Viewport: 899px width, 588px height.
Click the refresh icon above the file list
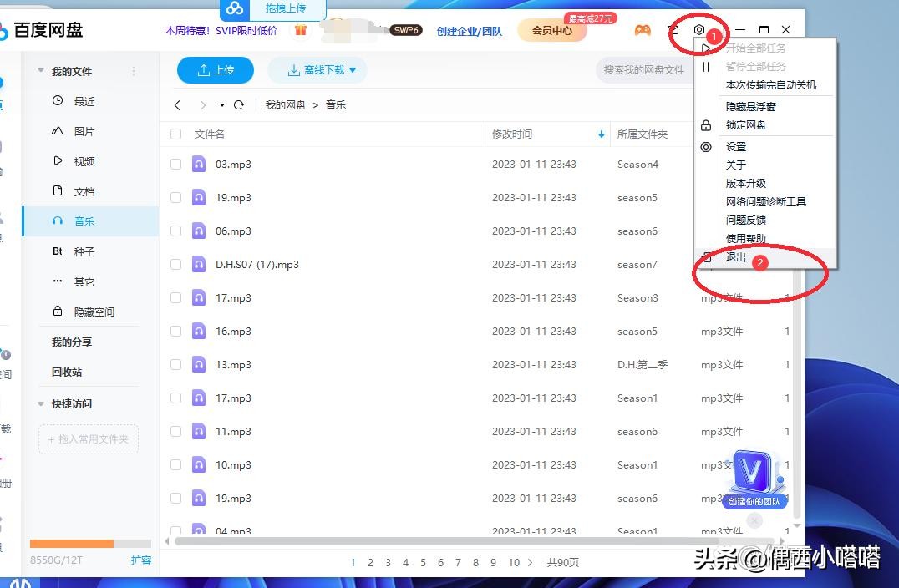241,104
